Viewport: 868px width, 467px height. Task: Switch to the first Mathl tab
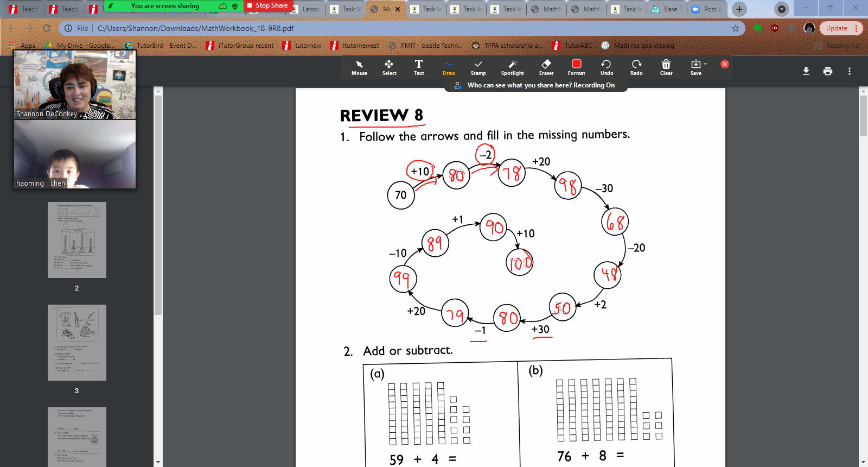coord(546,9)
